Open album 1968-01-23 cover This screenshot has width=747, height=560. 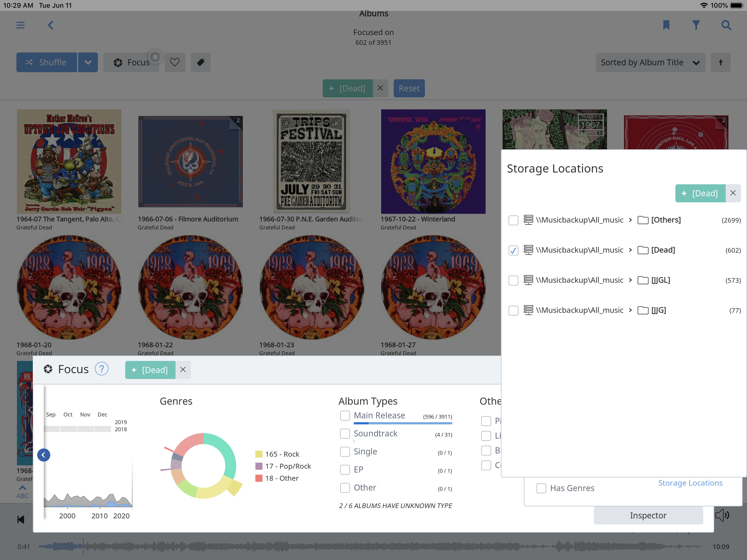tap(311, 287)
